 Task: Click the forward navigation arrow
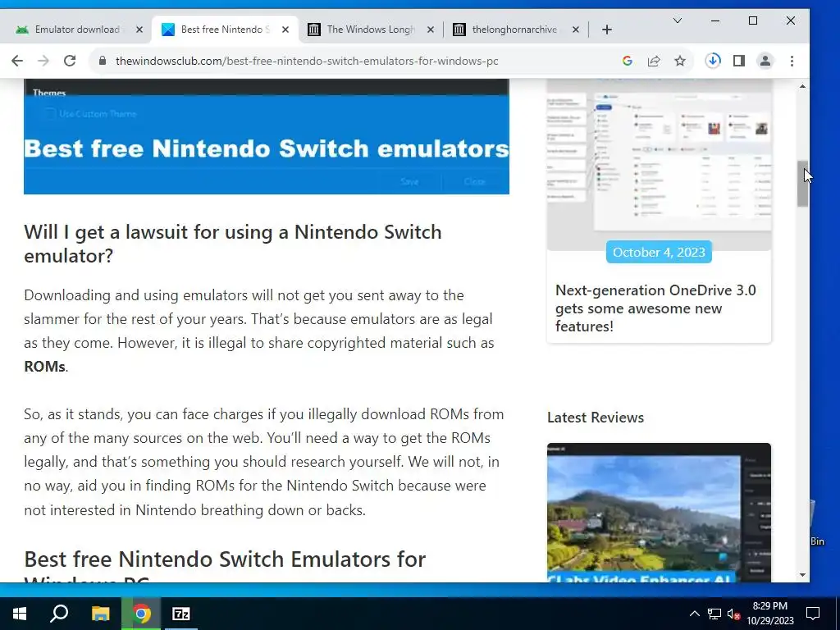click(43, 61)
